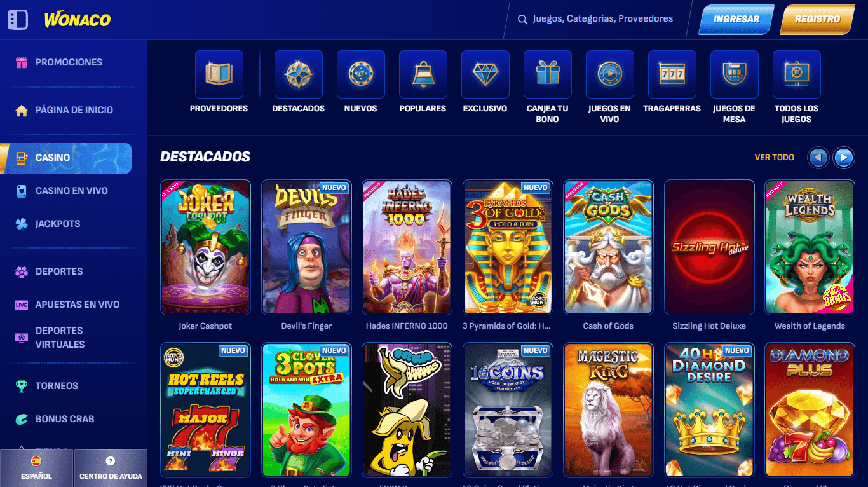Toggle the sidebar collapse icon beside Wonaco logo

pos(18,20)
